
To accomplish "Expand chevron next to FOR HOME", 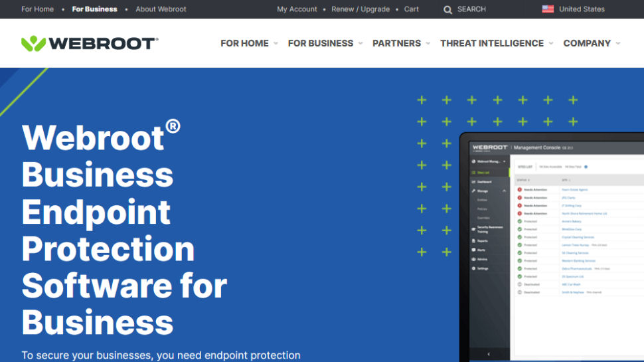I will [x=276, y=43].
